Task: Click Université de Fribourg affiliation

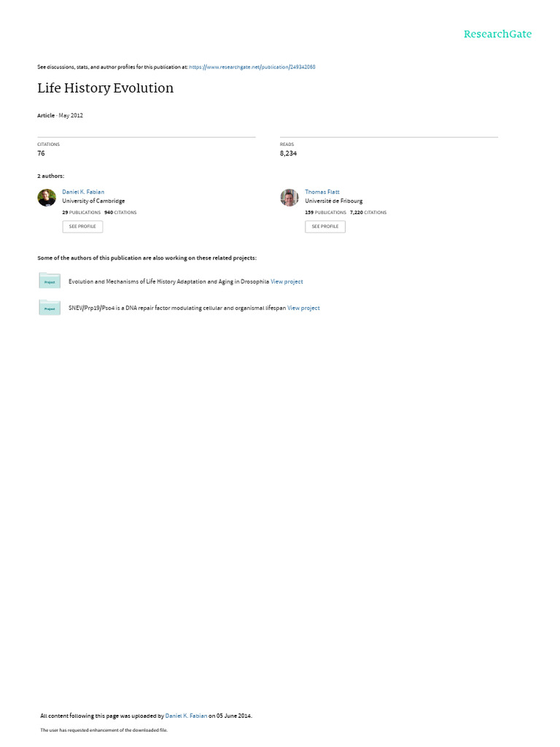Action: (333, 201)
